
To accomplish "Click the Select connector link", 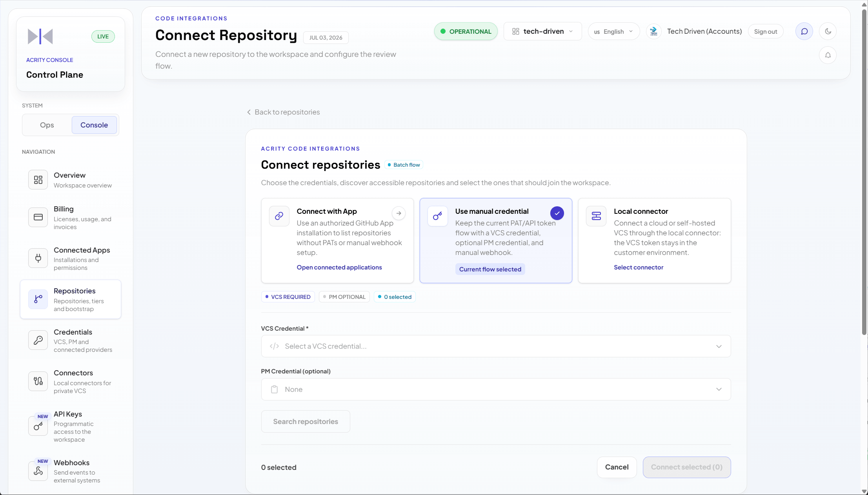I will (x=639, y=267).
